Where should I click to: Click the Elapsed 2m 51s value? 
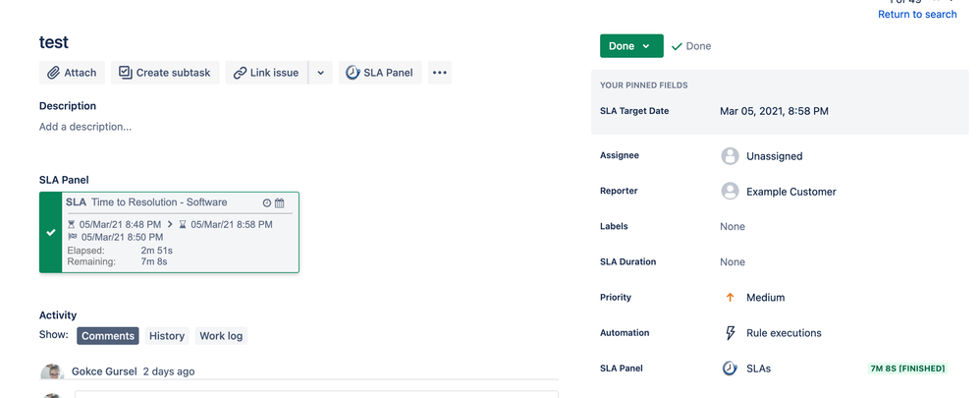(157, 251)
